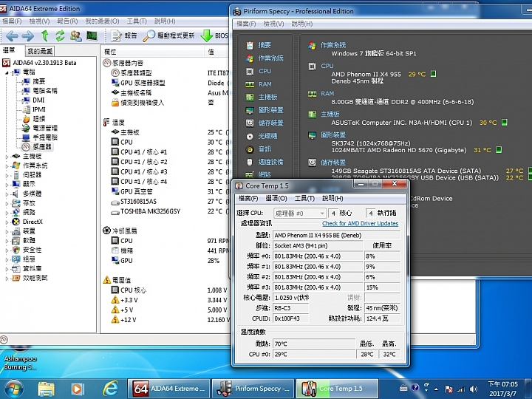Viewport: 532px width, 399px height.
Task: Select the TOSHIBA MK3256GSY row
Action: [x=150, y=211]
